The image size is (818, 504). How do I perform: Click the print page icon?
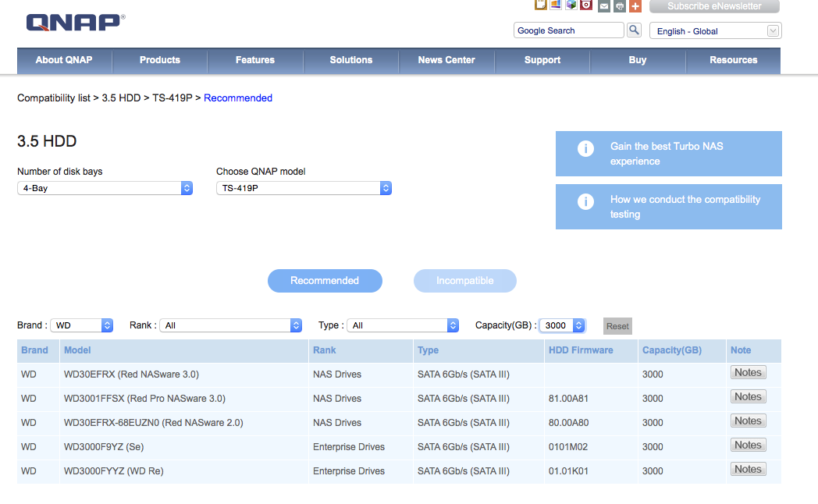(619, 6)
